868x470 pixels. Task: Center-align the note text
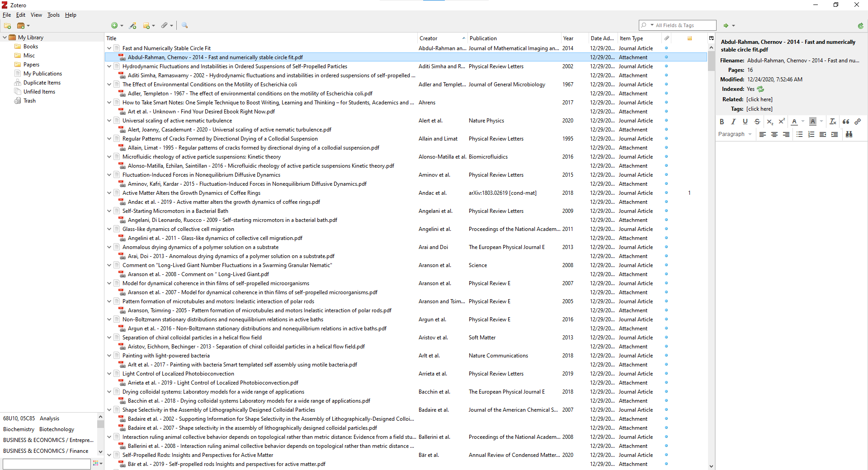tap(774, 134)
